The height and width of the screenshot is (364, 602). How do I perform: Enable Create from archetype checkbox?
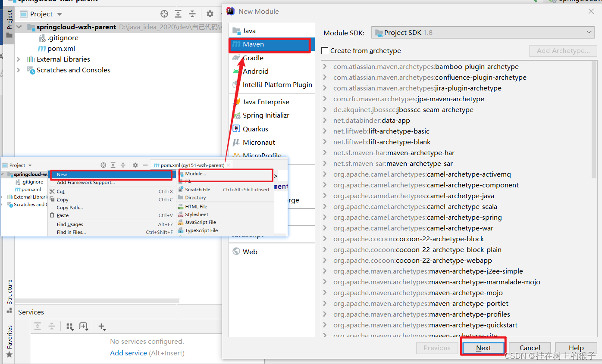[325, 51]
